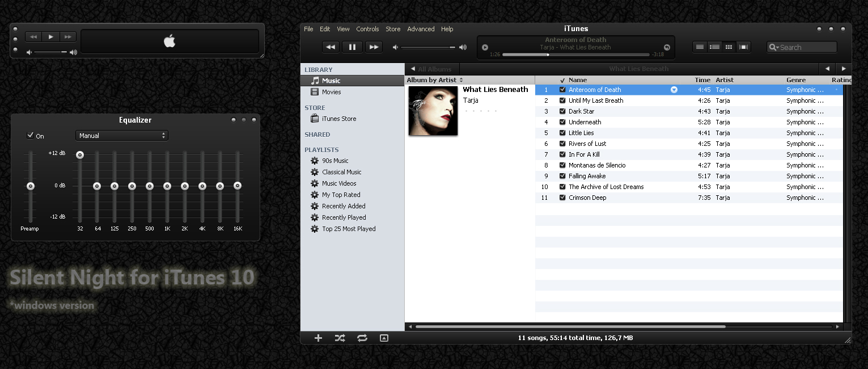Pause playback in main iTunes window
Viewport: 868px width, 369px height.
[x=352, y=47]
